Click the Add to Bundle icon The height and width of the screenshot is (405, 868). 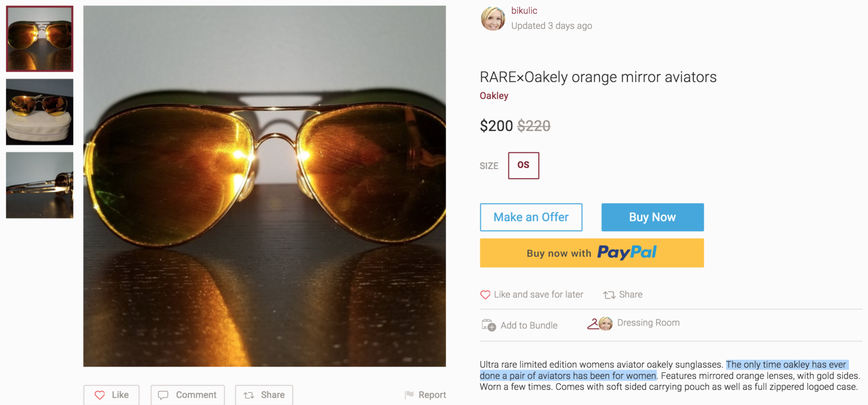point(488,325)
